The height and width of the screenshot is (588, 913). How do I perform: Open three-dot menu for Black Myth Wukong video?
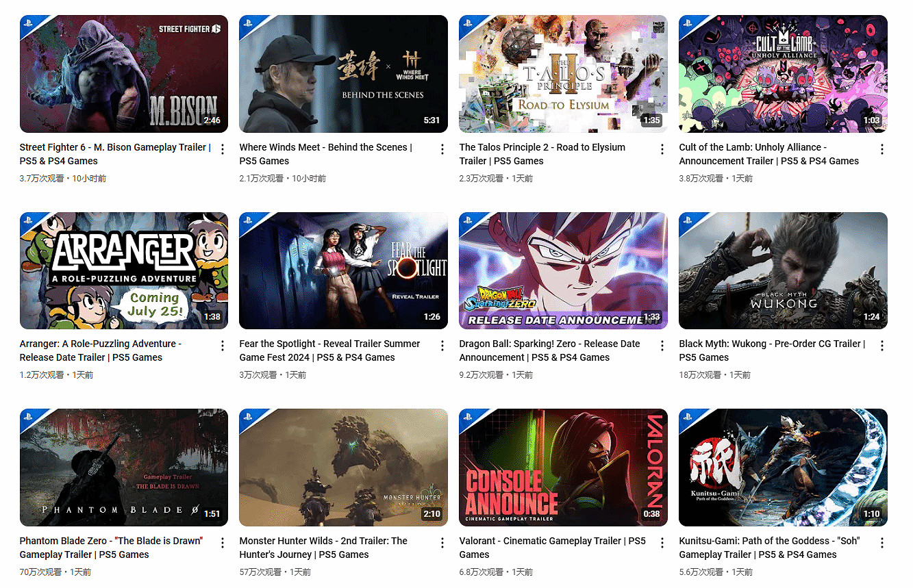(882, 346)
